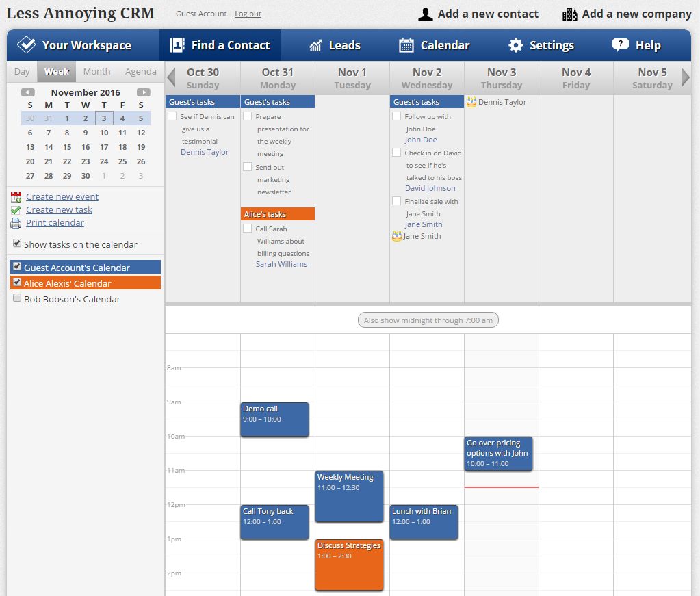The height and width of the screenshot is (596, 700).
Task: Click the Less Annoying CRM logo text
Action: pyautogui.click(x=80, y=14)
